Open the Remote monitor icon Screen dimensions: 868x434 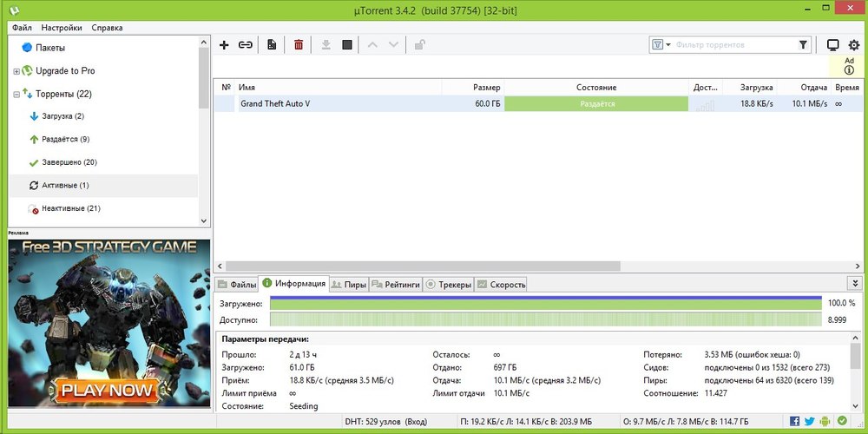point(833,45)
